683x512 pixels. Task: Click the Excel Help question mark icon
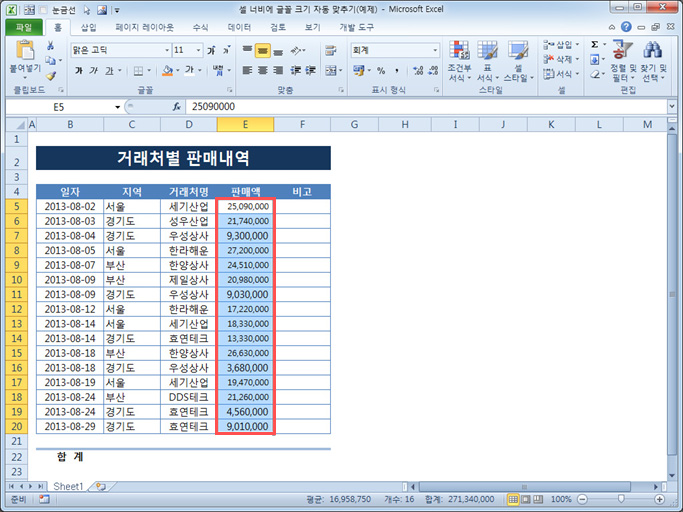[x=626, y=27]
